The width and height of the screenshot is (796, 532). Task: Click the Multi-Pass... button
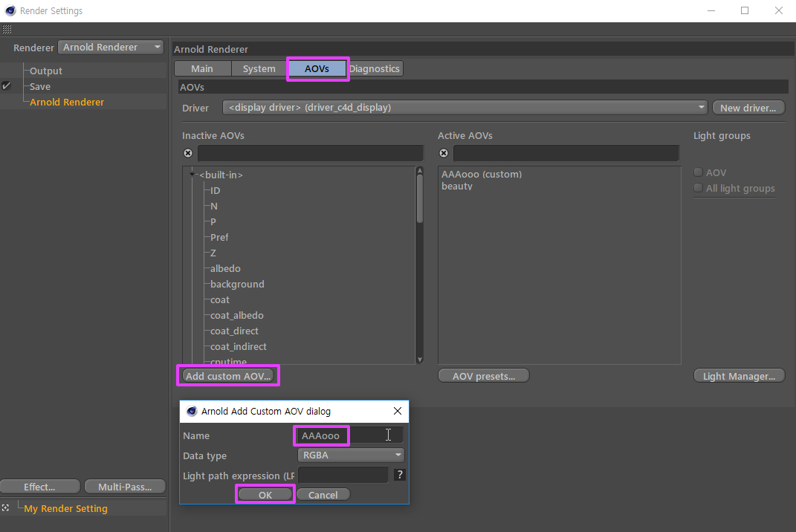125,487
